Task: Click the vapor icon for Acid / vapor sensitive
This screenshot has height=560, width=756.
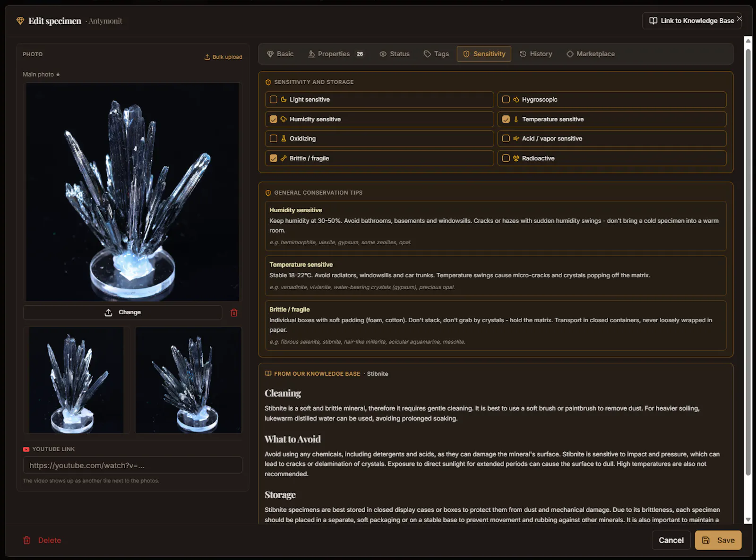Action: tap(516, 138)
